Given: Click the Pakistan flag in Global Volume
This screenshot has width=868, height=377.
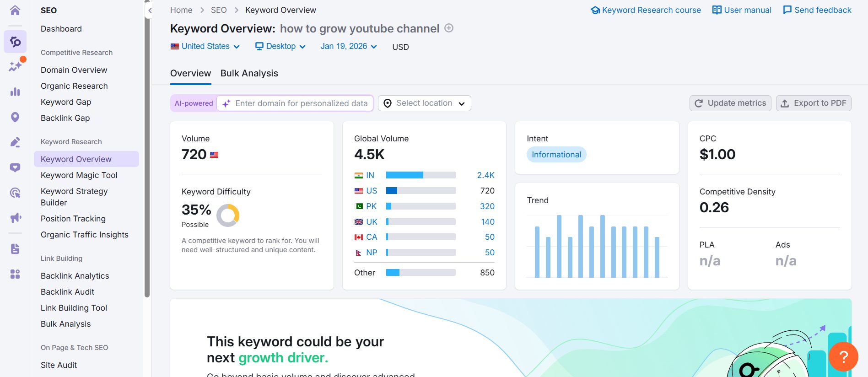Looking at the screenshot, I should [x=359, y=206].
